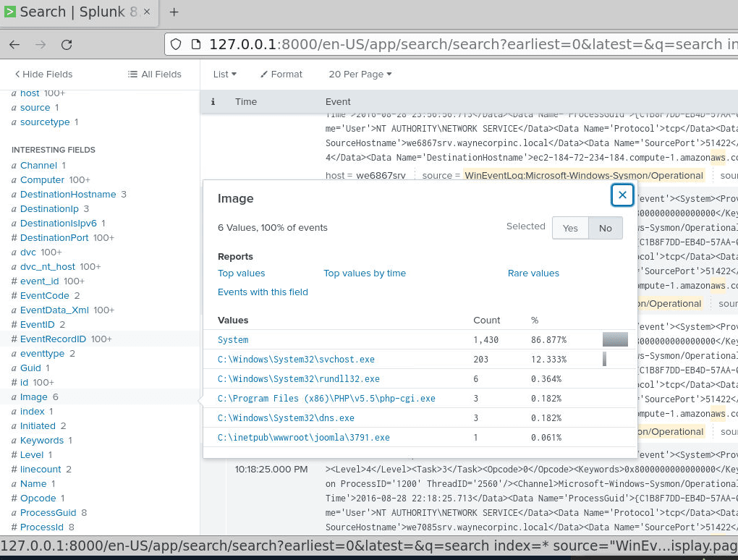The image size is (738, 560).
Task: Click the Time column header
Action: click(x=246, y=101)
